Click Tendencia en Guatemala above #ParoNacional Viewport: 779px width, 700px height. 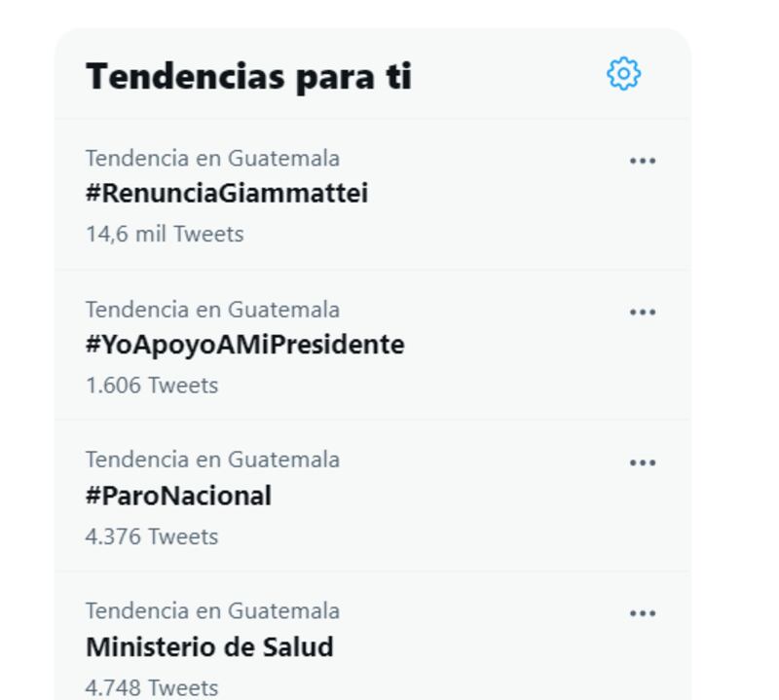[212, 460]
